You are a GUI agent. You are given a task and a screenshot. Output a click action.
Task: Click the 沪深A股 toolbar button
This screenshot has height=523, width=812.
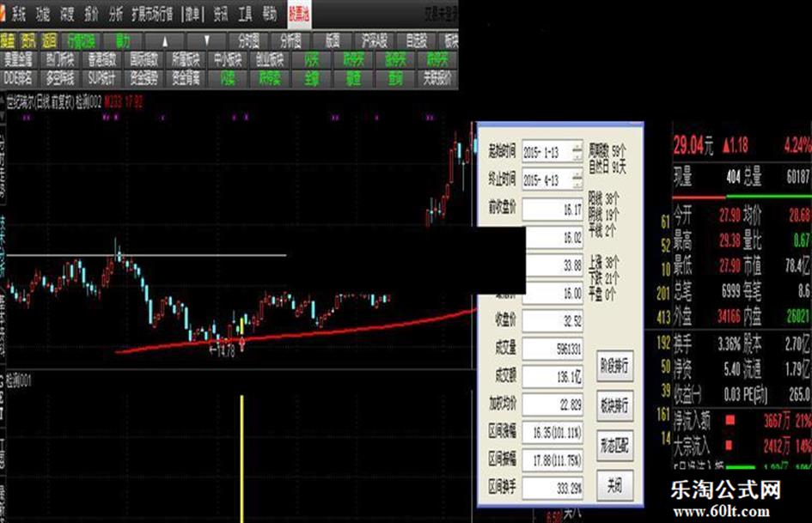pyautogui.click(x=375, y=41)
